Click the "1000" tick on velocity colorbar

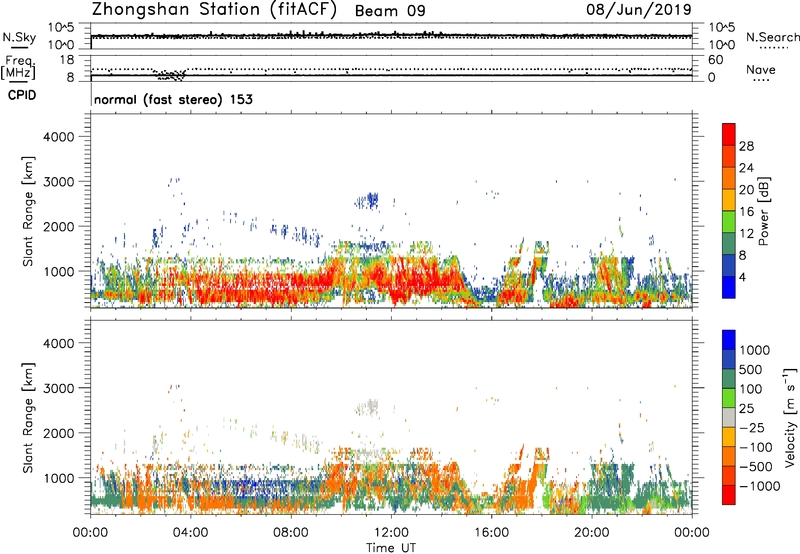click(x=754, y=350)
